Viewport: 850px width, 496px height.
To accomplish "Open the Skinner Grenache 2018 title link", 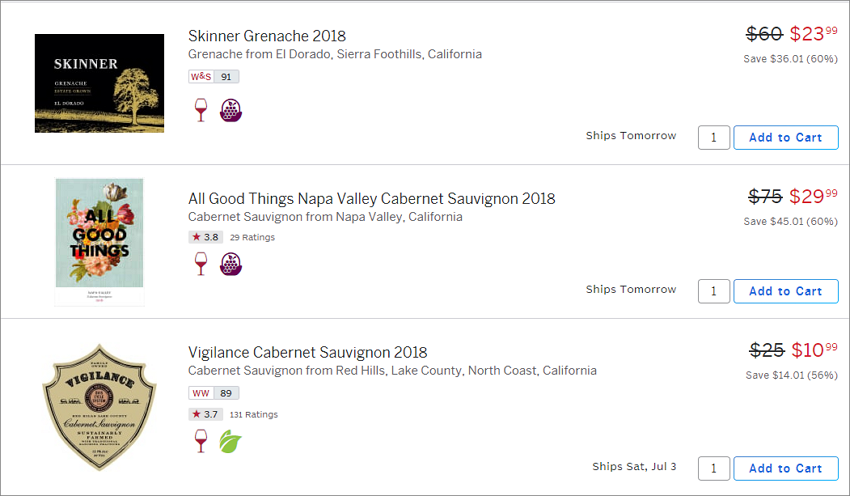I will coord(267,36).
